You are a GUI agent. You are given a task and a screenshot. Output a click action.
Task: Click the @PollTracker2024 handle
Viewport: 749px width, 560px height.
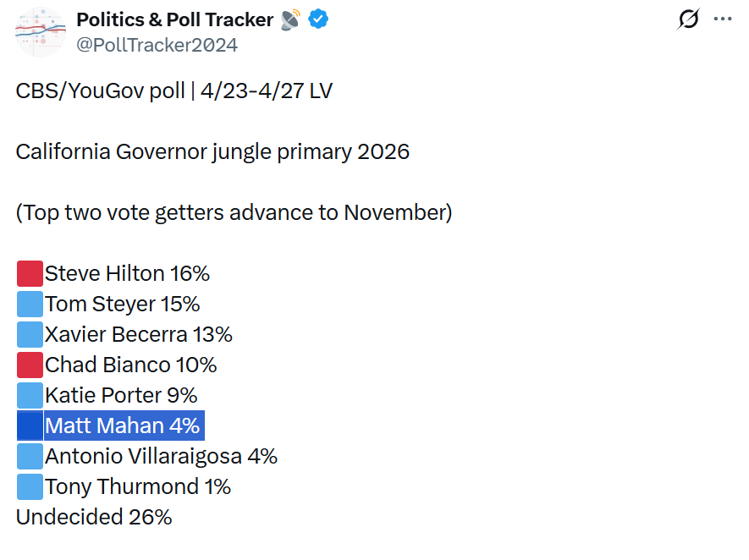click(157, 45)
